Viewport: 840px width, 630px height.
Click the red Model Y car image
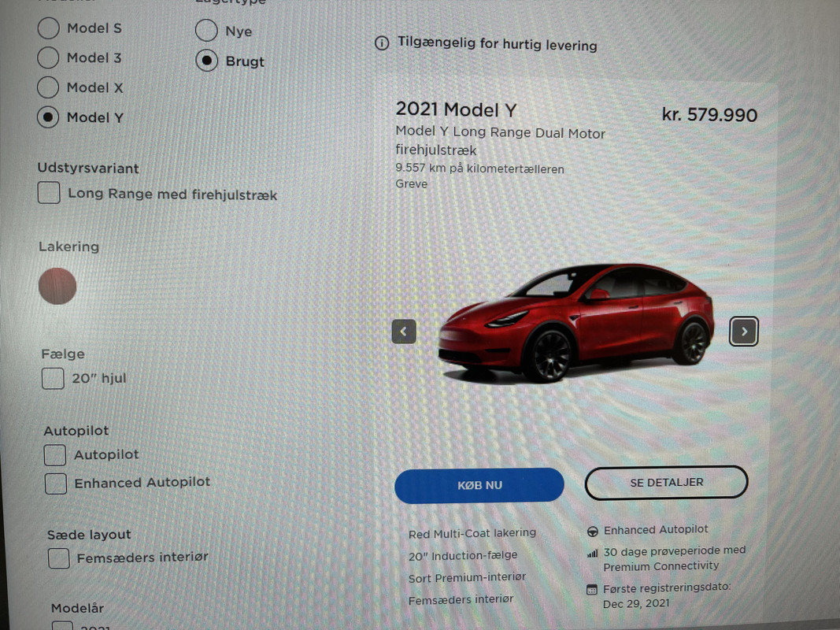pos(576,323)
